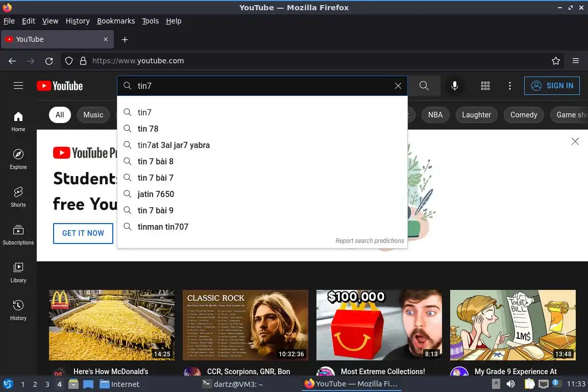Open the Tools menu
The height and width of the screenshot is (392, 588).
tap(151, 21)
